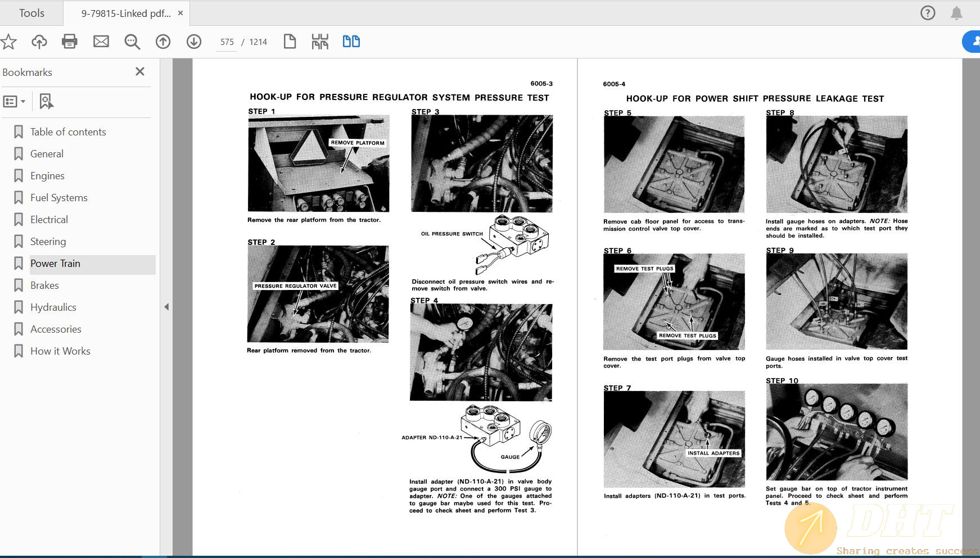Click the star bookmark icon in toolbar
Image resolution: width=980 pixels, height=558 pixels.
tap(8, 42)
